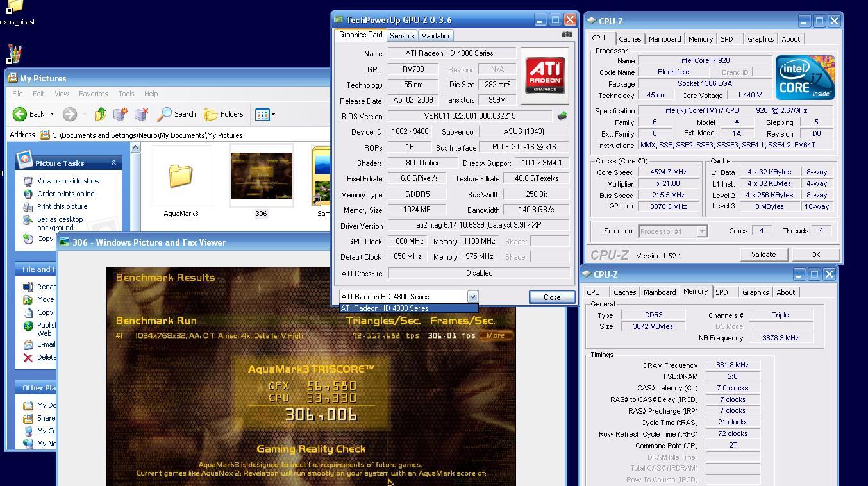Click the Move To icon in My Pictures toolbar
This screenshot has height=486, width=868.
[x=121, y=114]
